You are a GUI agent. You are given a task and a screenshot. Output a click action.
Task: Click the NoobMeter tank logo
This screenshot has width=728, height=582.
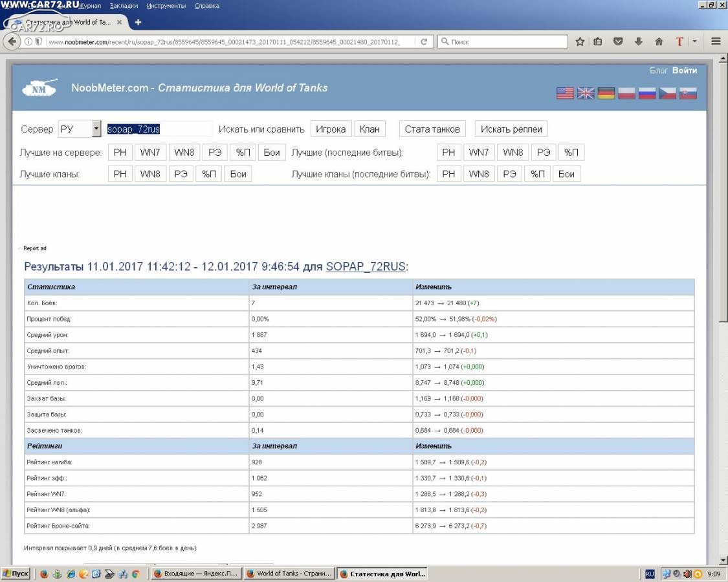pyautogui.click(x=40, y=87)
